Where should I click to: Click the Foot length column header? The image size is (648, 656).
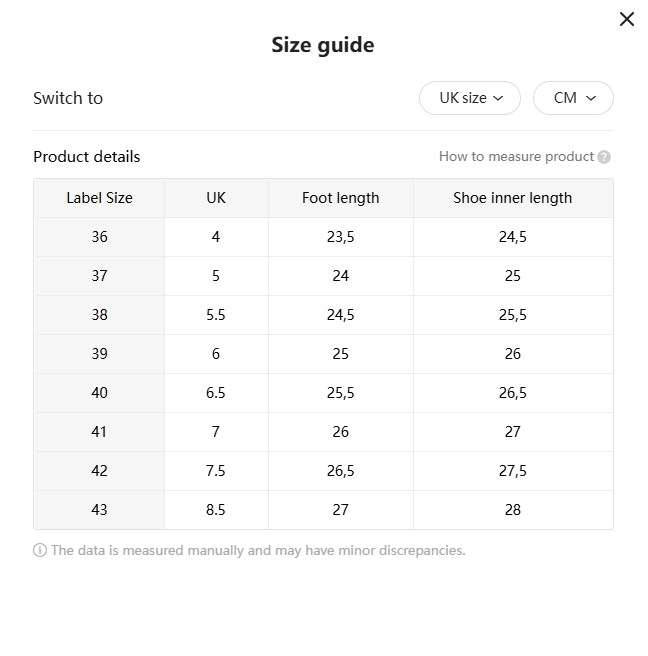point(340,198)
